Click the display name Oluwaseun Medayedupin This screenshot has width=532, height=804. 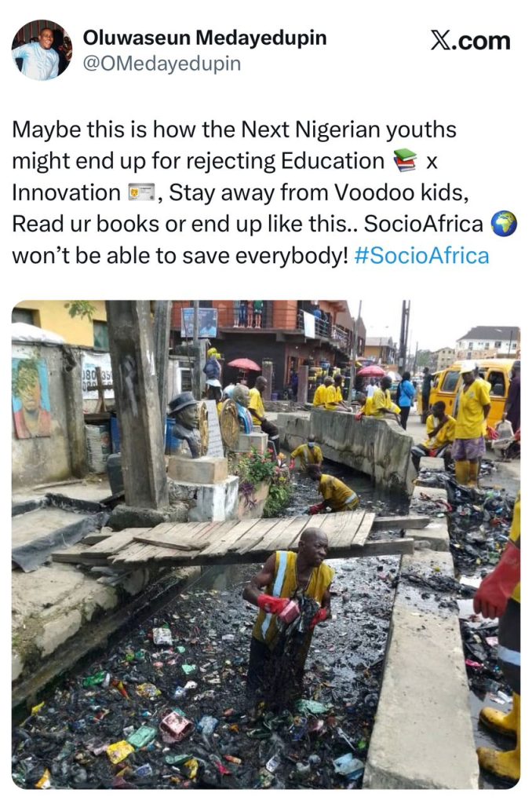click(205, 38)
